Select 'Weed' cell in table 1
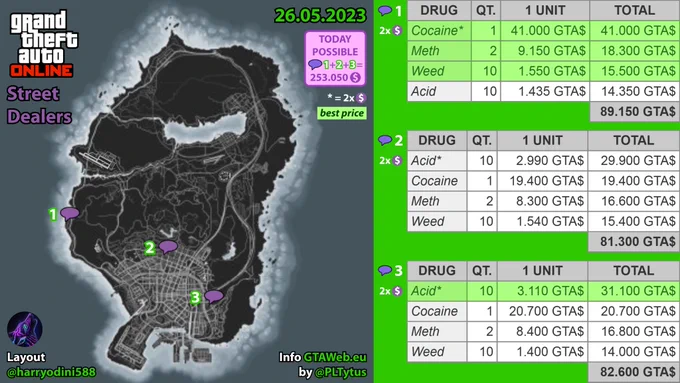The height and width of the screenshot is (383, 680). click(x=439, y=71)
